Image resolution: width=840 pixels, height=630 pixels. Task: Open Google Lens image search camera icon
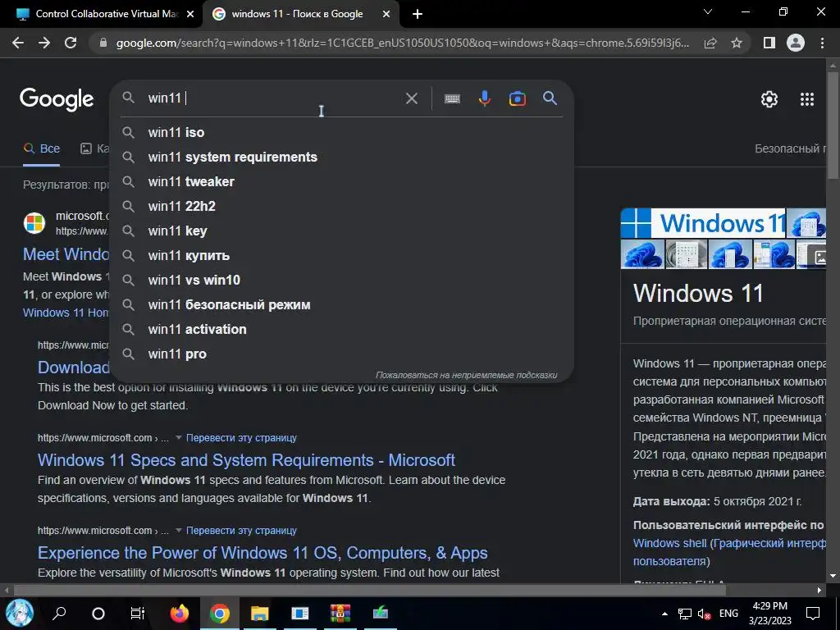coord(517,98)
